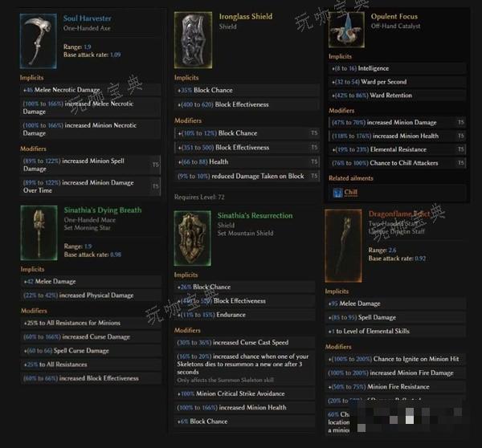Viewport: 482px width, 448px height.
Task: Click T5 badge on Block Effectiveness modifier
Action: pyautogui.click(x=314, y=147)
